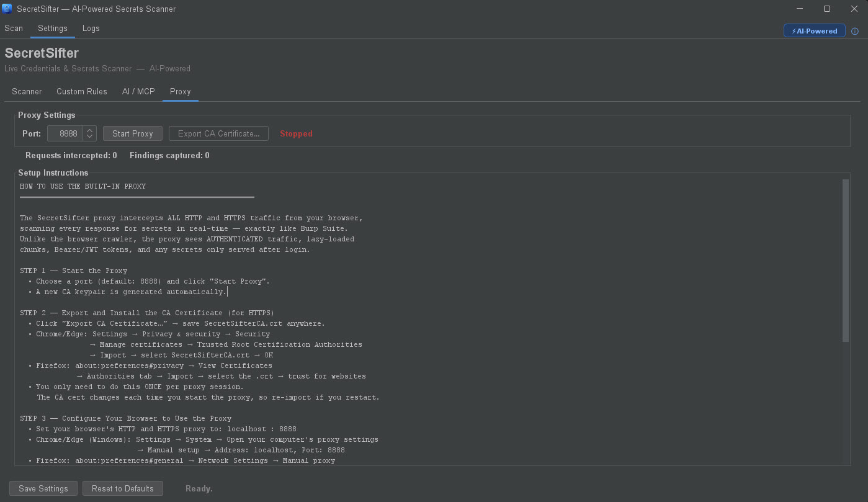Close the SecretSifter window
Viewport: 868px width, 502px height.
click(x=854, y=9)
